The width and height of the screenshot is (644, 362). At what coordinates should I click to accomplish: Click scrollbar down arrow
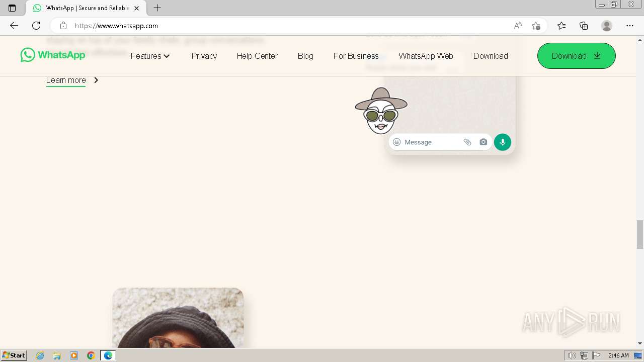pyautogui.click(x=640, y=343)
